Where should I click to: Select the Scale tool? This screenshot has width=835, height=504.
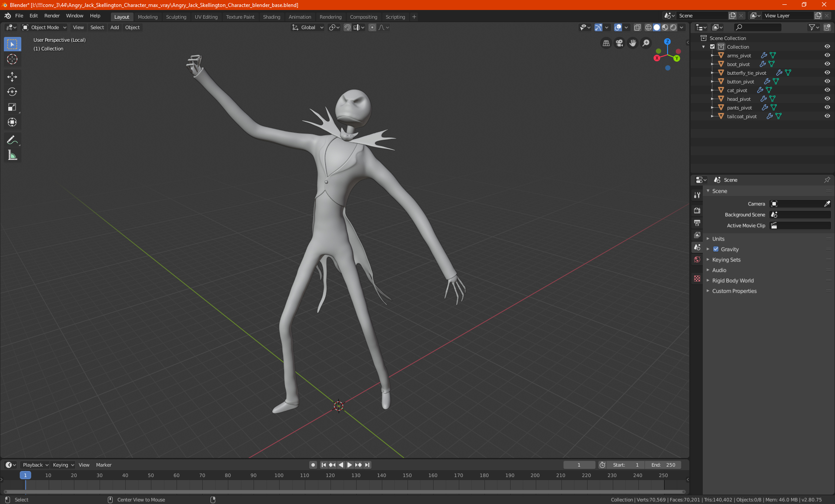coord(12,107)
